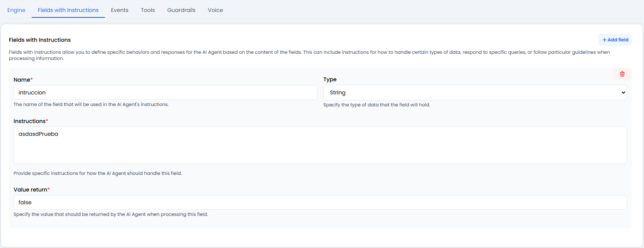Click the Add field button
This screenshot has width=644, height=248.
click(x=615, y=40)
